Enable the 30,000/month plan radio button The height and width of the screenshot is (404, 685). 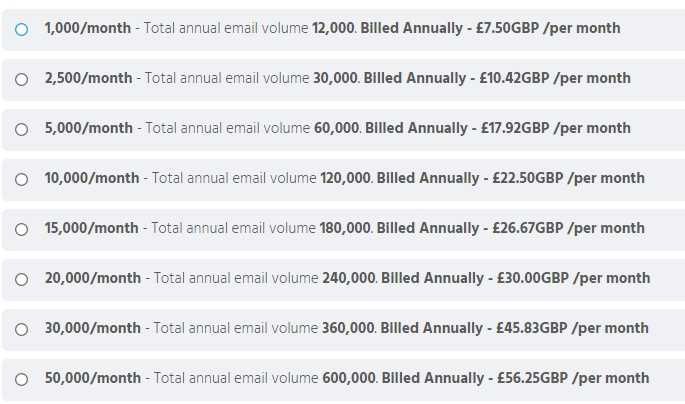(x=21, y=329)
